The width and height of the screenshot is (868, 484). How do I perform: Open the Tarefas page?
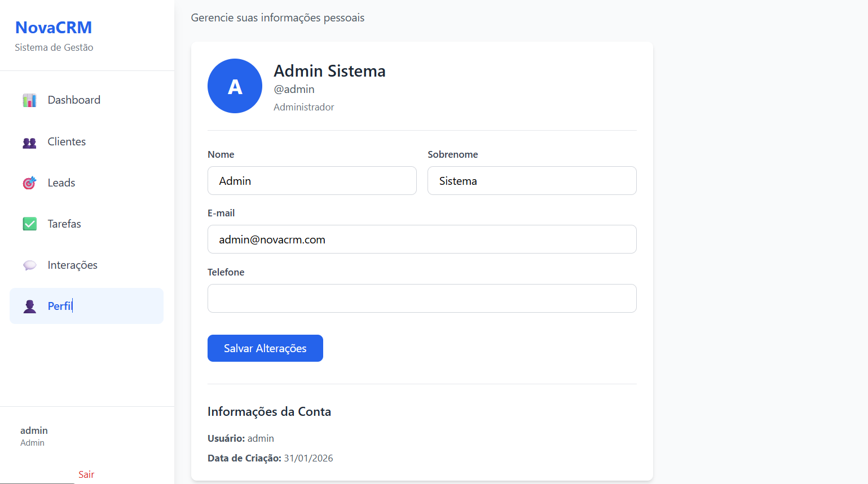pyautogui.click(x=64, y=224)
